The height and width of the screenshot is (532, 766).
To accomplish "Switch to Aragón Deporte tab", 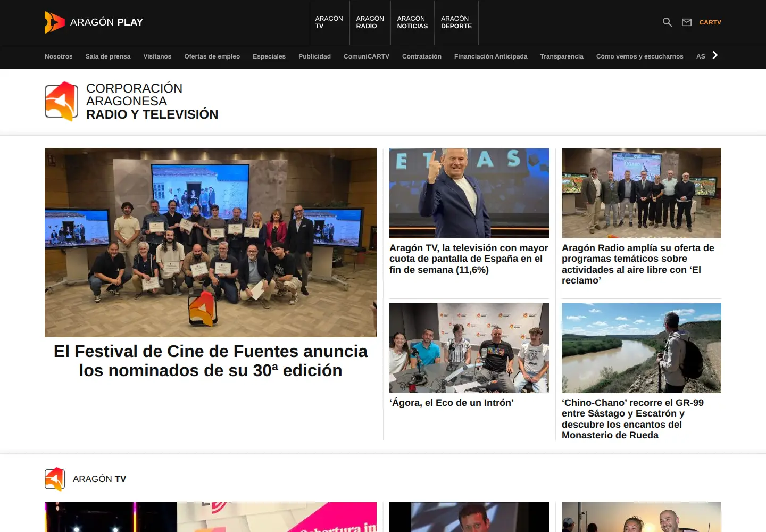I will tap(456, 22).
